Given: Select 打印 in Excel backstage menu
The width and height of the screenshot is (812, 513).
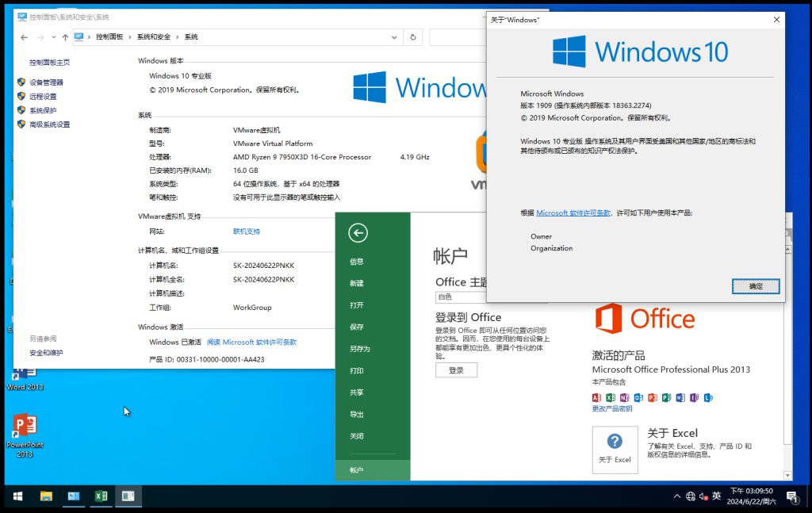Looking at the screenshot, I should tap(357, 370).
